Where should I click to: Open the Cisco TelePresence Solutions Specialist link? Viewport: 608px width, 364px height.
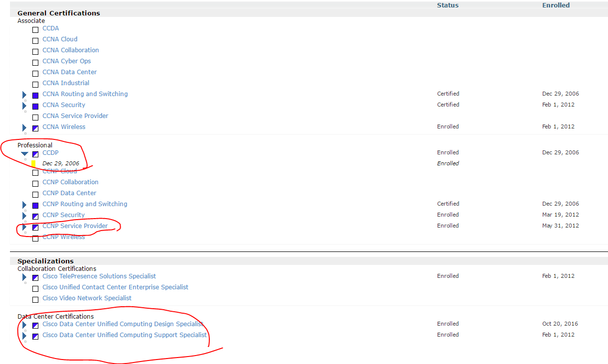[99, 276]
